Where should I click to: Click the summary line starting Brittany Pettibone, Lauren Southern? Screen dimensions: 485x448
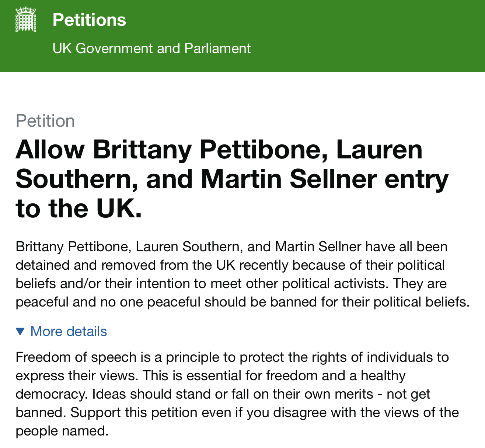[231, 246]
